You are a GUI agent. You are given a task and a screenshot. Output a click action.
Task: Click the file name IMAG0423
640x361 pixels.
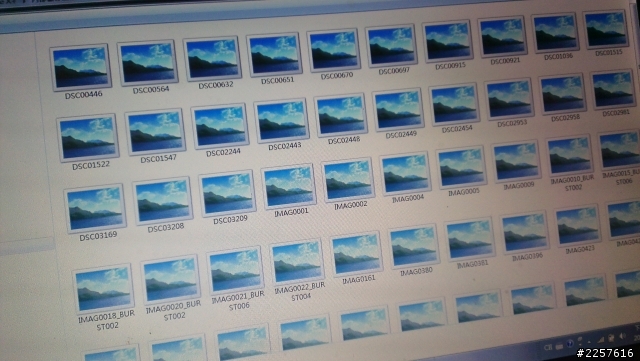[x=580, y=249]
